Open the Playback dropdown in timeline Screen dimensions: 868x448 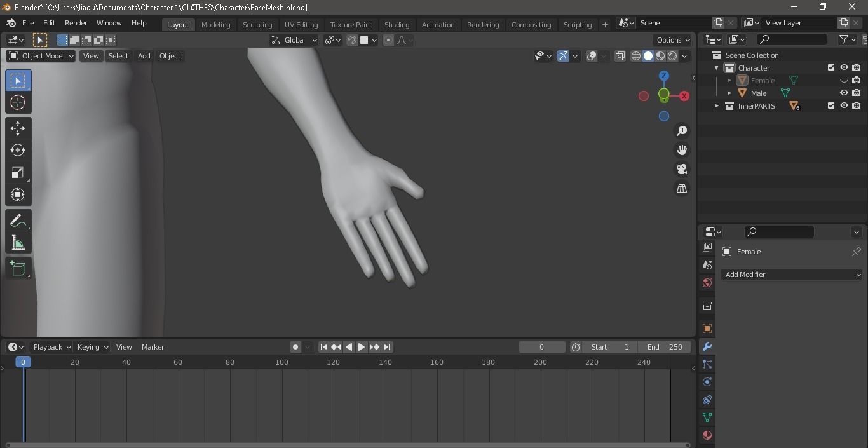pyautogui.click(x=51, y=347)
